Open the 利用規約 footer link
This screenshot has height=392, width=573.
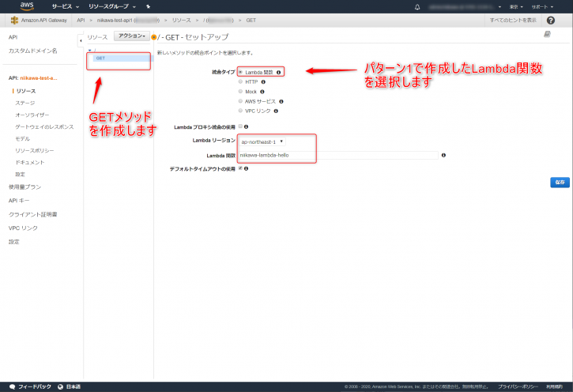tap(554, 386)
